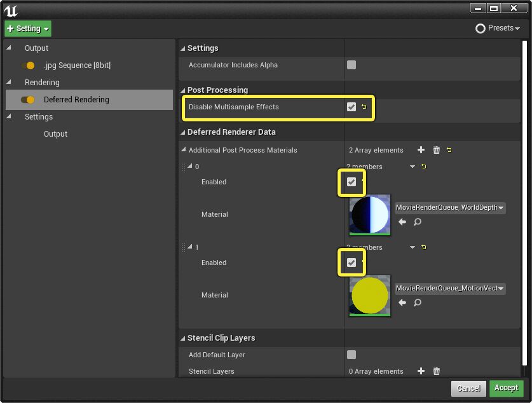The width and height of the screenshot is (532, 403).
Task: Clear the Stencil Layers array with the trash icon
Action: pyautogui.click(x=436, y=371)
